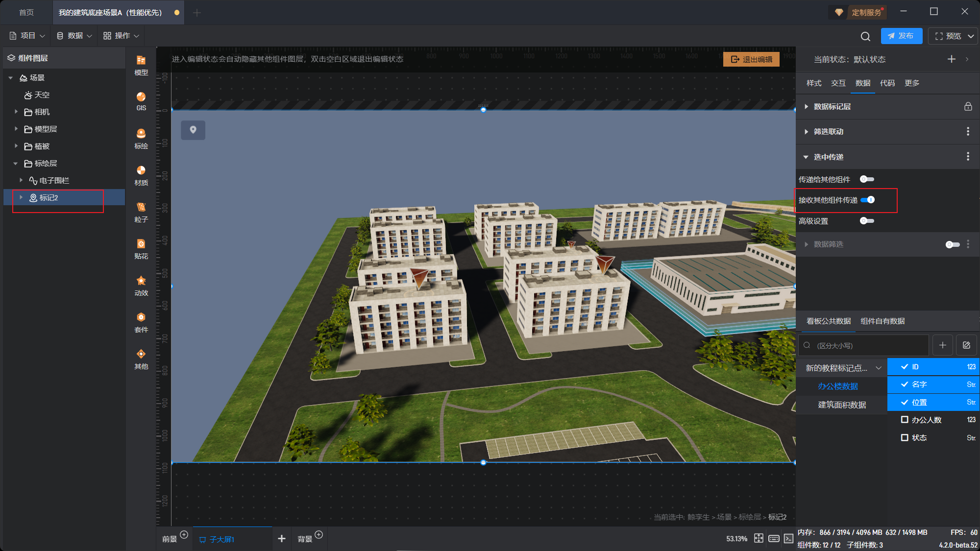Switch to the 交互 tab
The image size is (980, 551).
(838, 83)
